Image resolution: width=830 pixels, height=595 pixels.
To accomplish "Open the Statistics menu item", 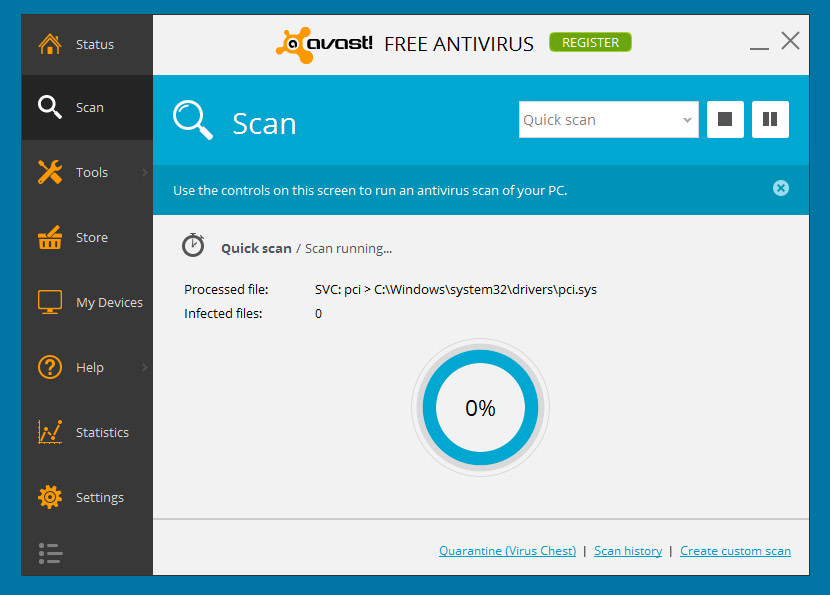I will pos(87,432).
